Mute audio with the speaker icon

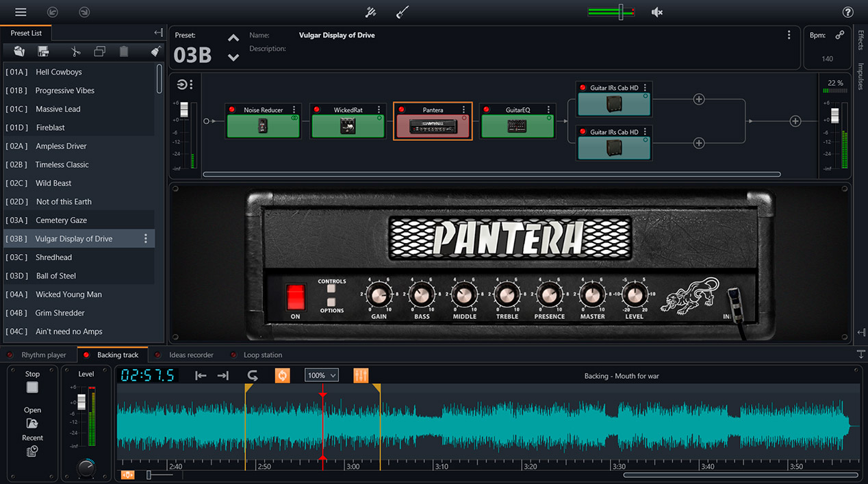click(x=657, y=12)
